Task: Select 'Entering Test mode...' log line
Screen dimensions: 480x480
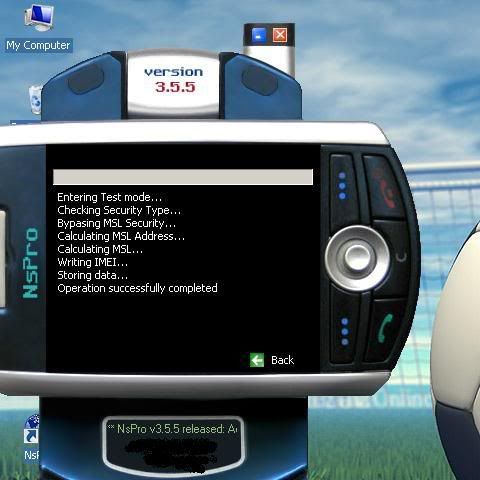Action: coord(109,197)
